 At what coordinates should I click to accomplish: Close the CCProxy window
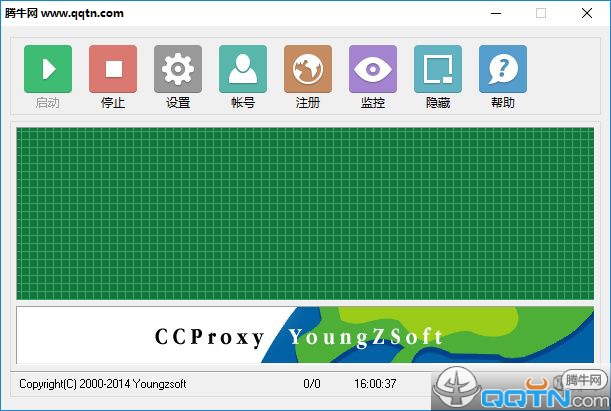point(587,13)
